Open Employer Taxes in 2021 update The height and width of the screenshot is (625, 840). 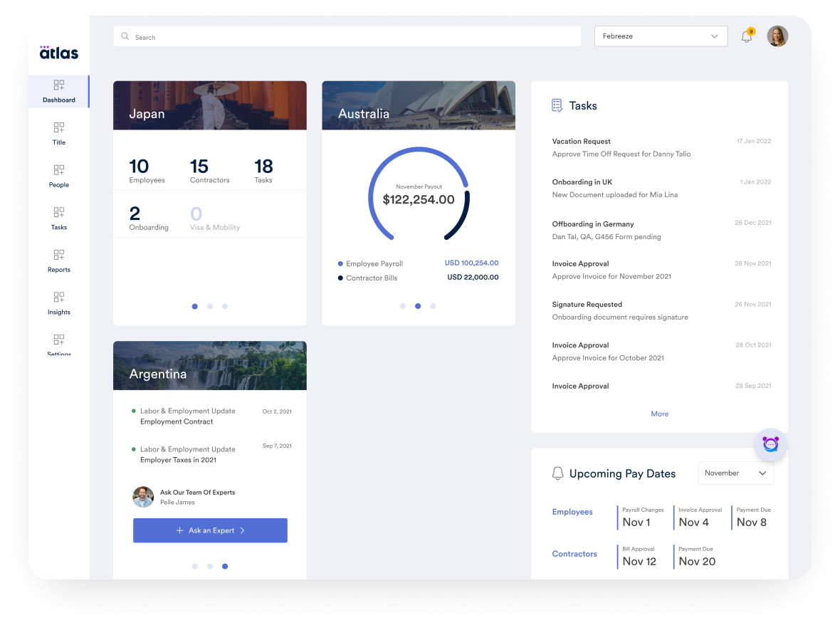(211, 454)
